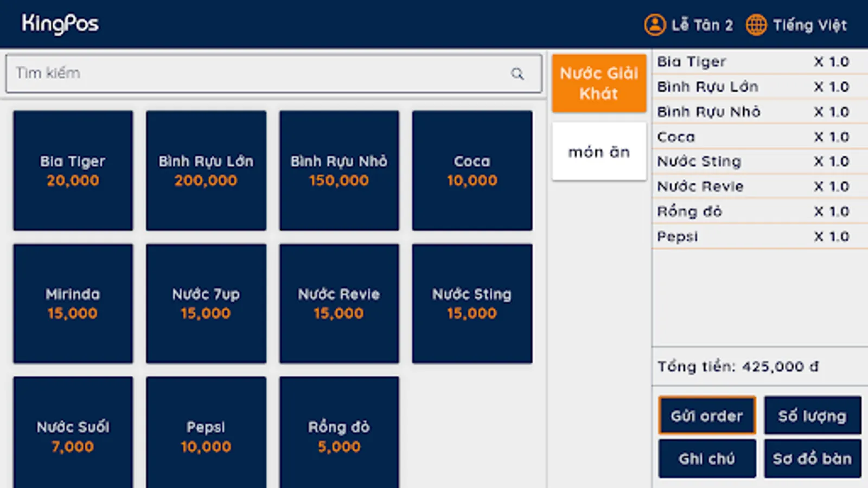
Task: Open the Sơ đồ bàn table map
Action: (x=813, y=459)
